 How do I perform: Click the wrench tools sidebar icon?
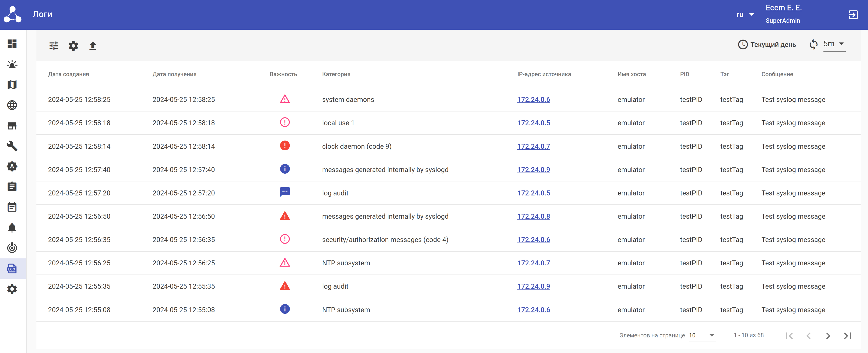coord(12,146)
